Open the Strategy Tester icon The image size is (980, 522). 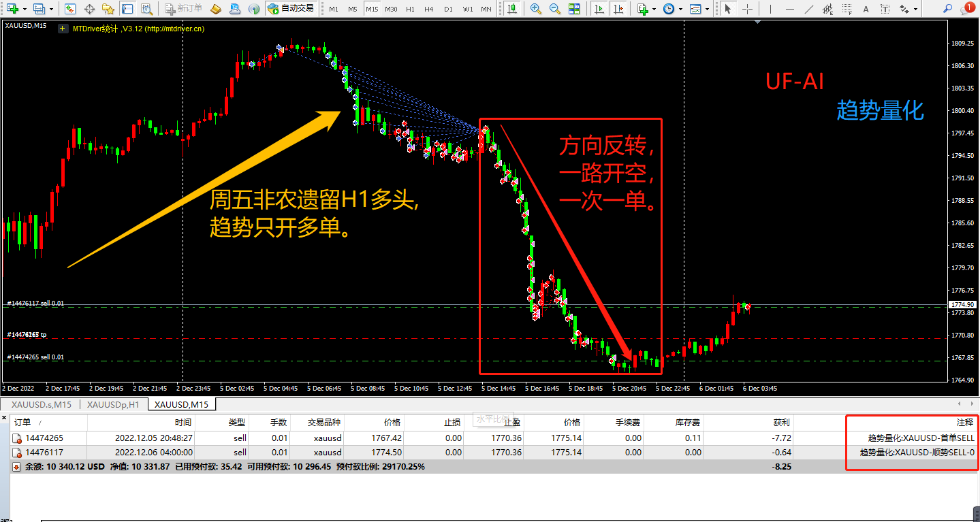145,9
